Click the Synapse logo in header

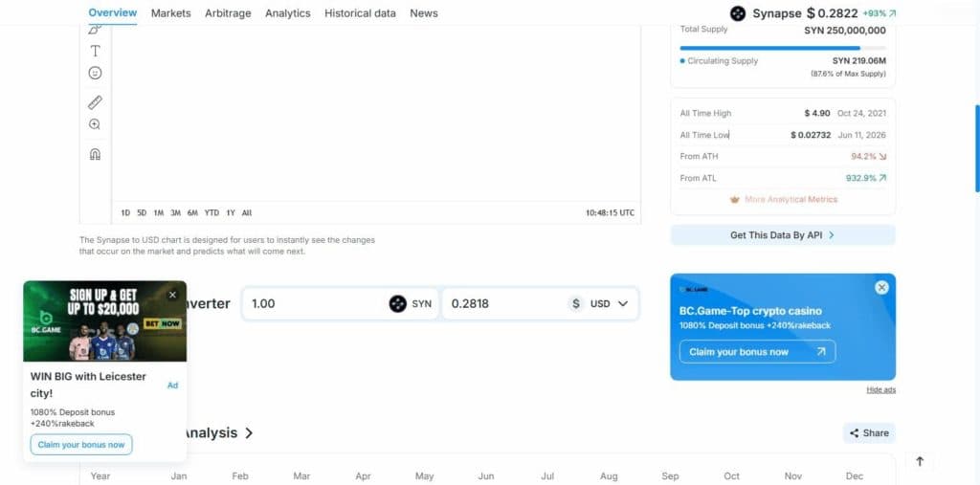(738, 13)
